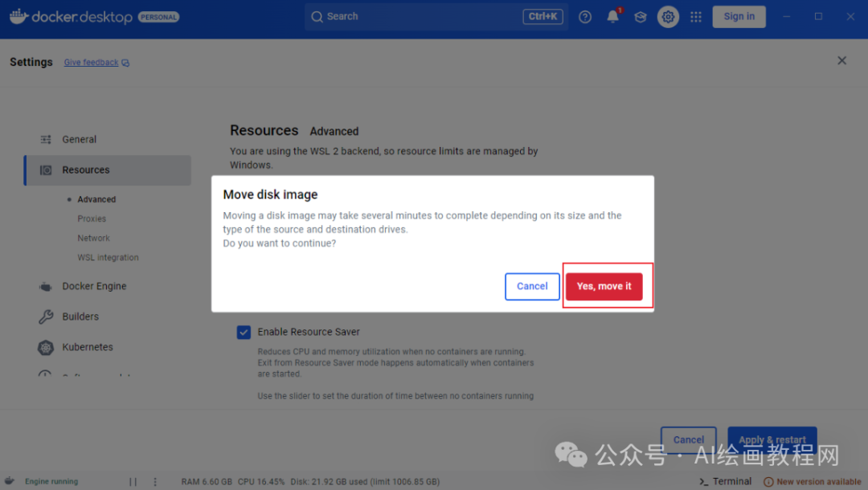Click Cancel button at settings bottom

coord(688,439)
